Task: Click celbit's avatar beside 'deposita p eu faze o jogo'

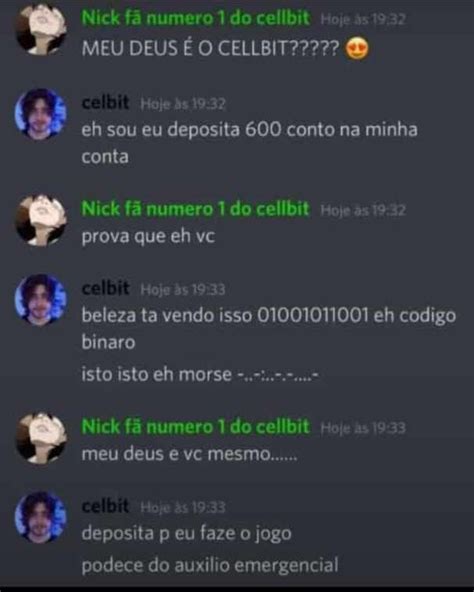Action: pos(40,518)
